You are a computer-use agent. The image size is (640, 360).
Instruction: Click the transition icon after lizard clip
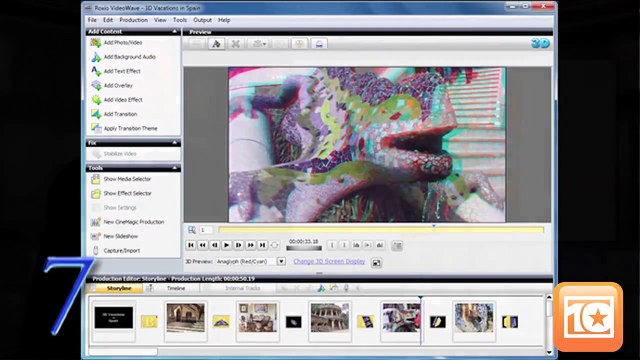click(x=438, y=322)
